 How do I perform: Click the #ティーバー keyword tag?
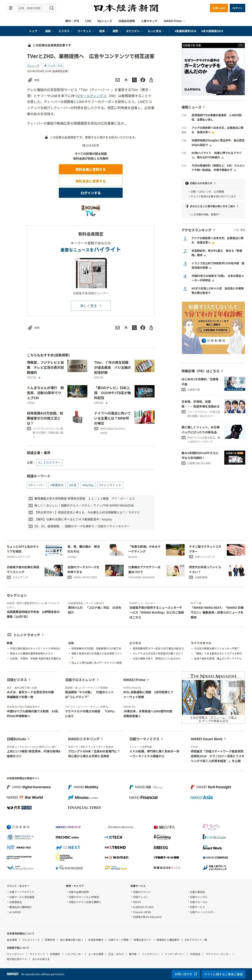tap(37, 485)
